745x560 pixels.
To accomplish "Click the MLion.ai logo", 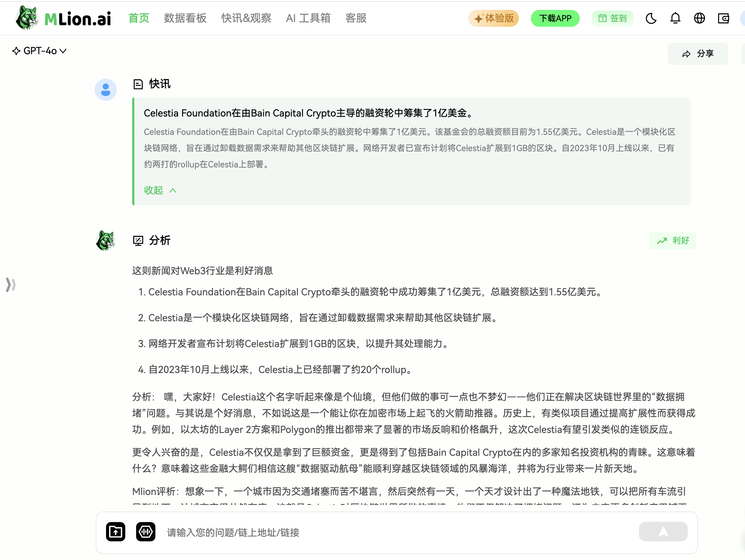I will [x=63, y=18].
